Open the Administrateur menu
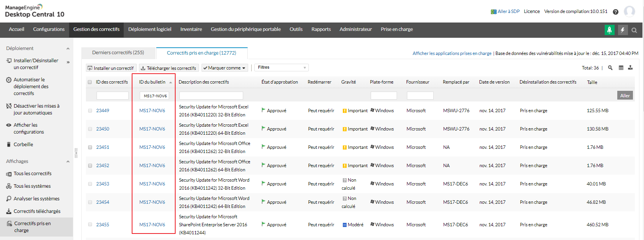This screenshot has height=240, width=644. (x=356, y=29)
